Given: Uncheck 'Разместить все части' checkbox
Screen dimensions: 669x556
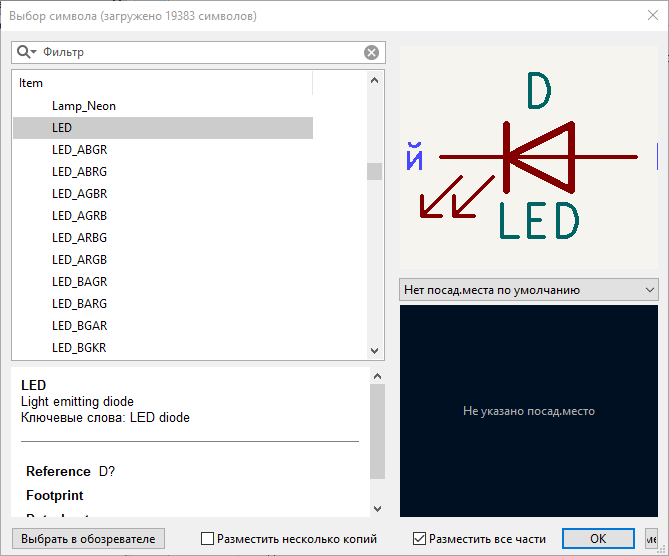Looking at the screenshot, I should coord(420,539).
